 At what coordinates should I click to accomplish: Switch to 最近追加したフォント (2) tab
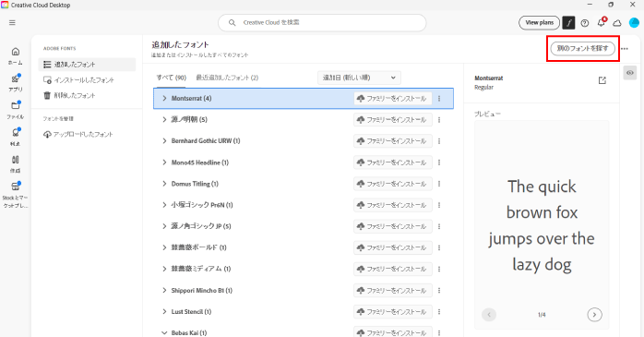coord(227,78)
